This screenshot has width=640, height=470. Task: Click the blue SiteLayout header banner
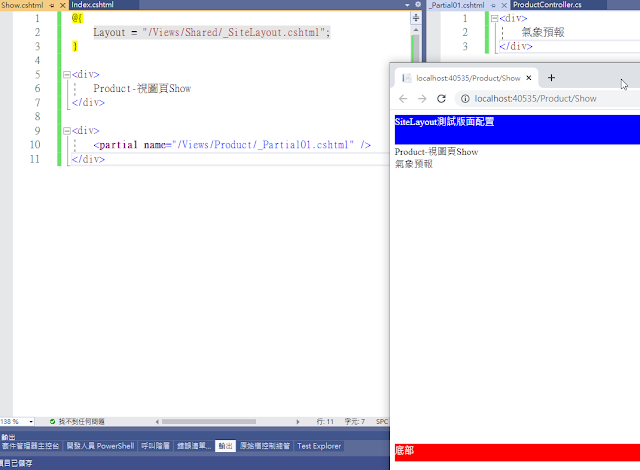pyautogui.click(x=517, y=130)
